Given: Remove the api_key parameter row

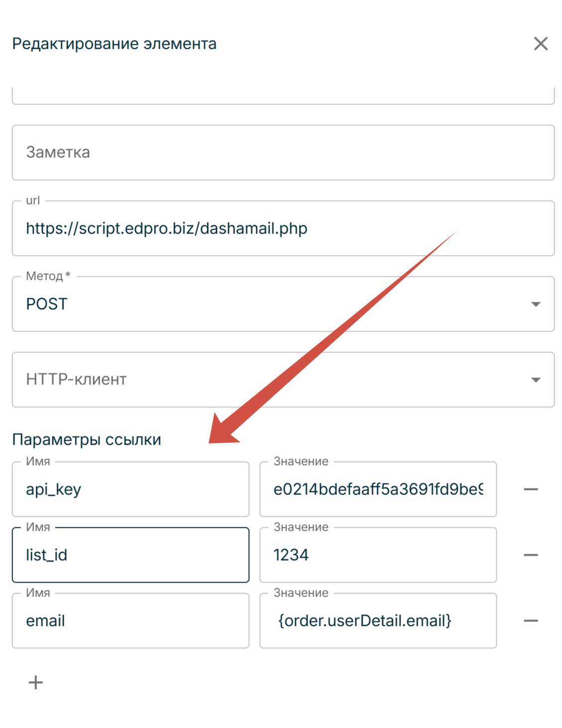Looking at the screenshot, I should (x=531, y=489).
